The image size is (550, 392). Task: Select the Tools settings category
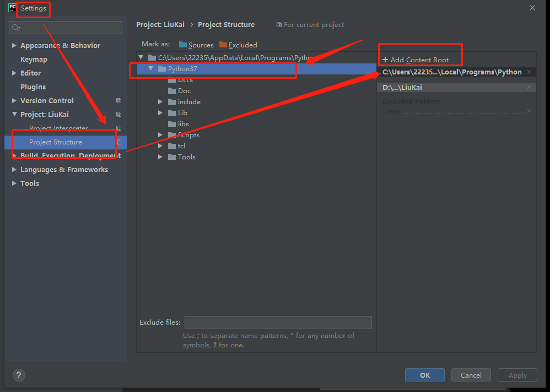click(30, 183)
